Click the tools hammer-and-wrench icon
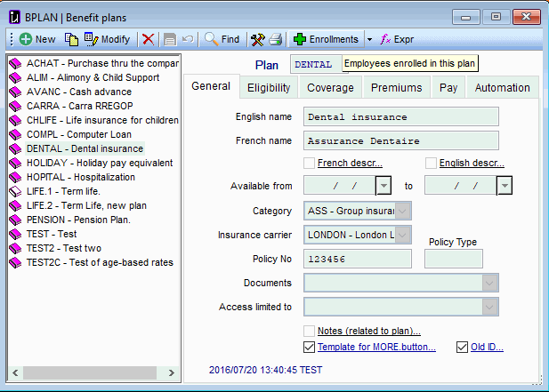The height and width of the screenshot is (392, 549). click(x=258, y=39)
